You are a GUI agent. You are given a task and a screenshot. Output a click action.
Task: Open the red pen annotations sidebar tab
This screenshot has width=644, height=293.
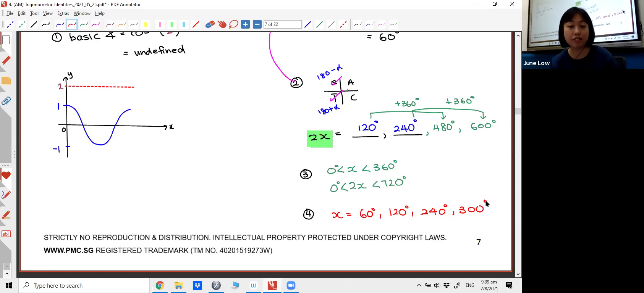click(6, 60)
